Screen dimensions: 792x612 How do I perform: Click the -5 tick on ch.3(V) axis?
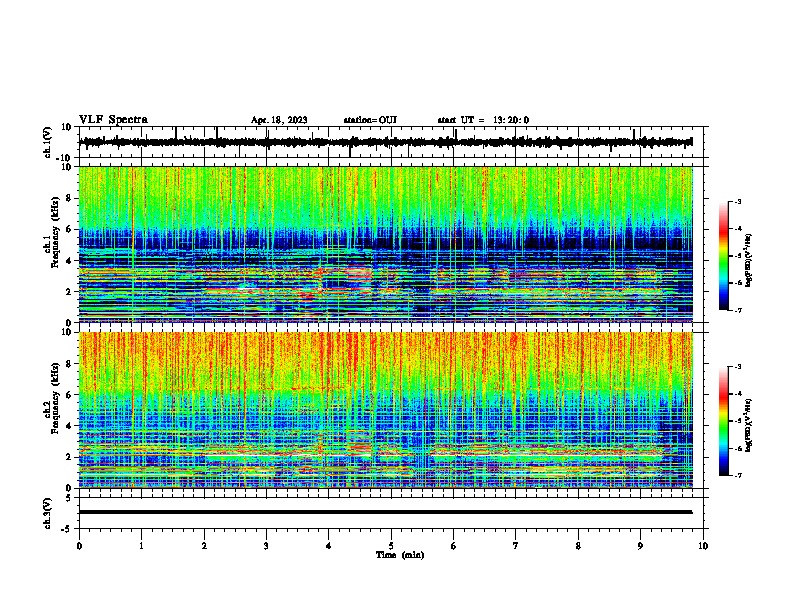[67, 529]
